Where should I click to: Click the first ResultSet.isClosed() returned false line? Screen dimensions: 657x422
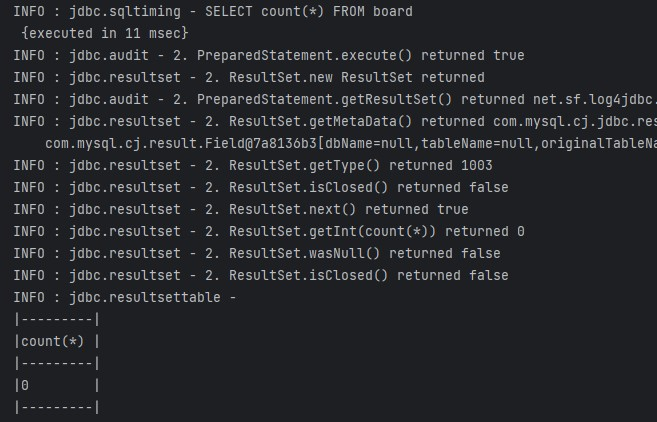[x=261, y=187]
